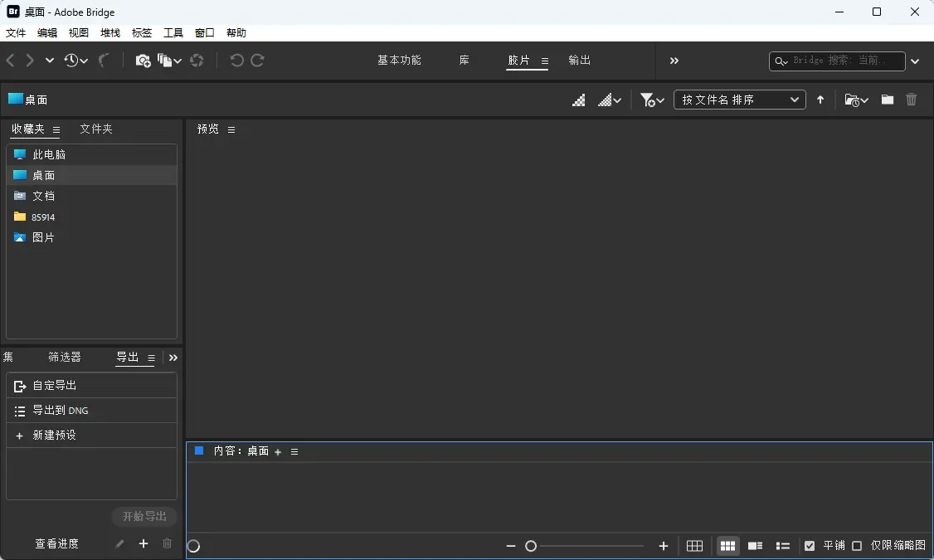Screen dimensions: 934x560
Task: Open the 内容 panel menu icon
Action: click(x=294, y=452)
